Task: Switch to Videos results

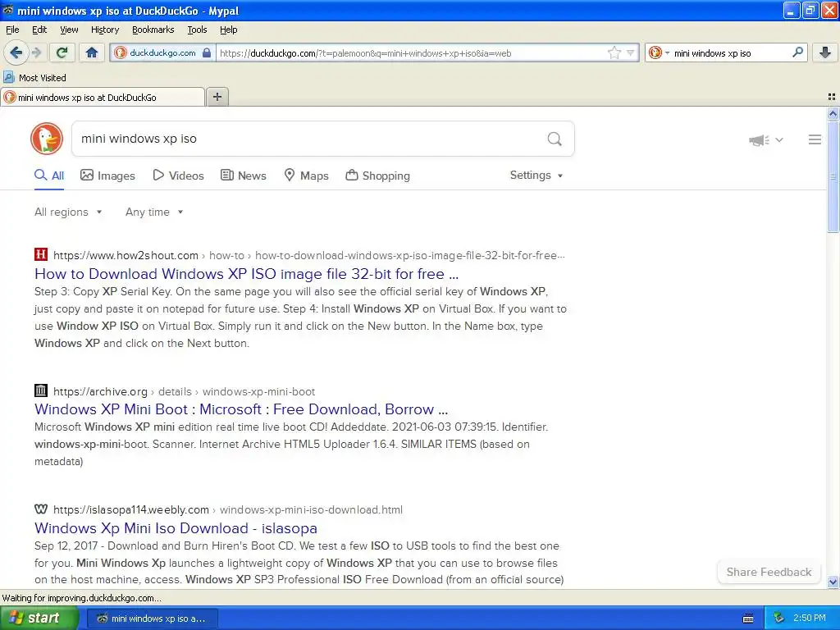Action: (x=178, y=176)
